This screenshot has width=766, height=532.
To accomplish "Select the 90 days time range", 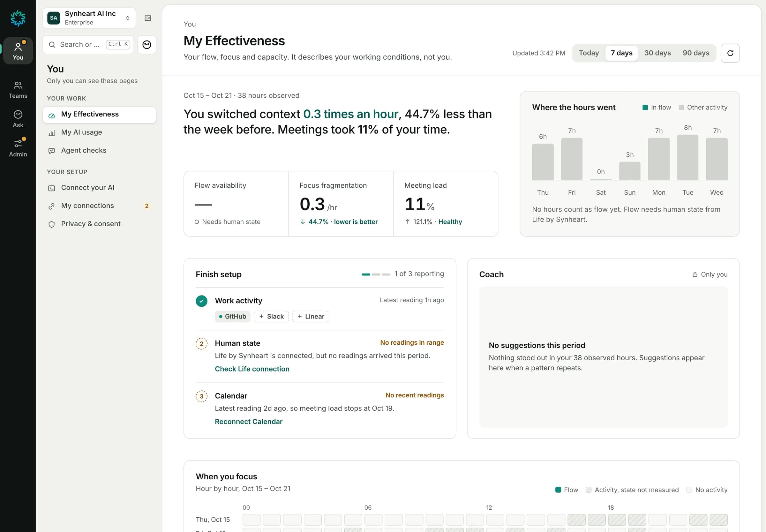I will (696, 53).
